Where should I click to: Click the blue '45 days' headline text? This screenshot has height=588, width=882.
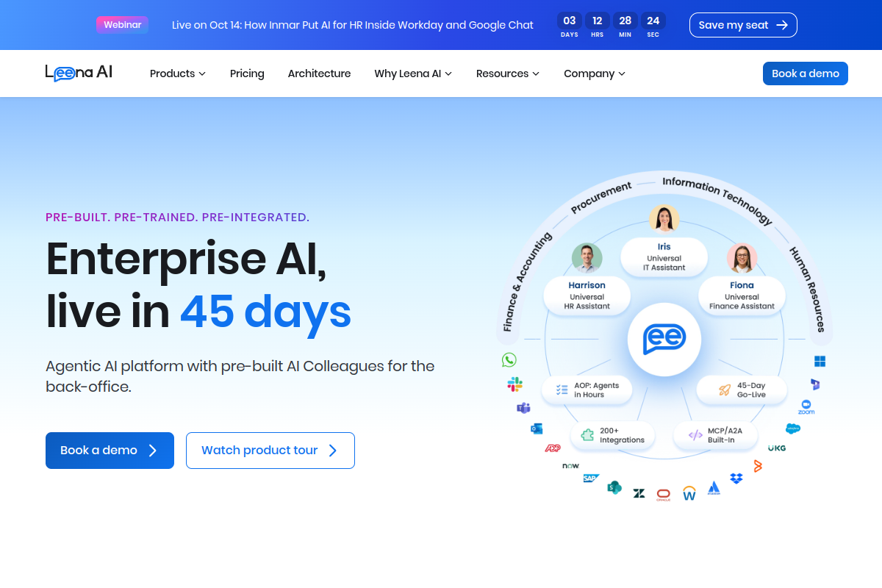[265, 312]
